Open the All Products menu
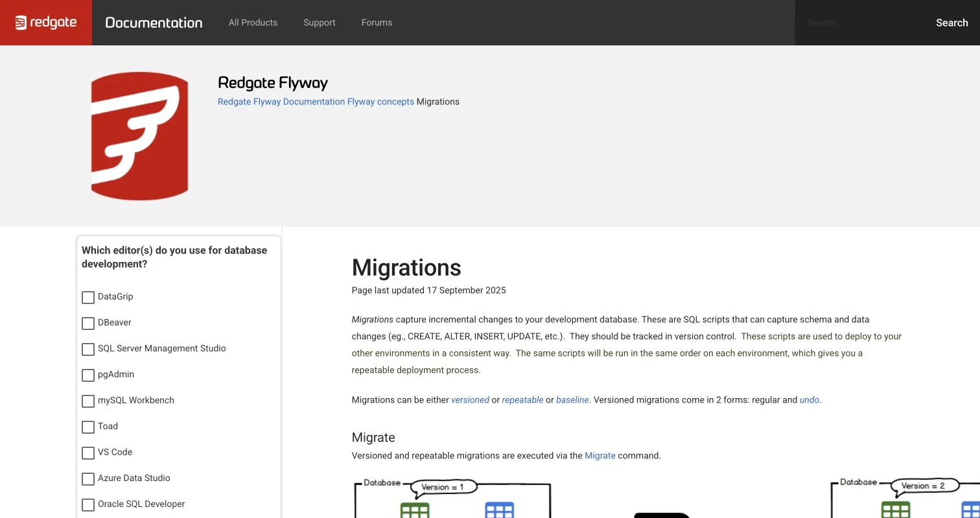Image resolution: width=980 pixels, height=518 pixels. [253, 23]
